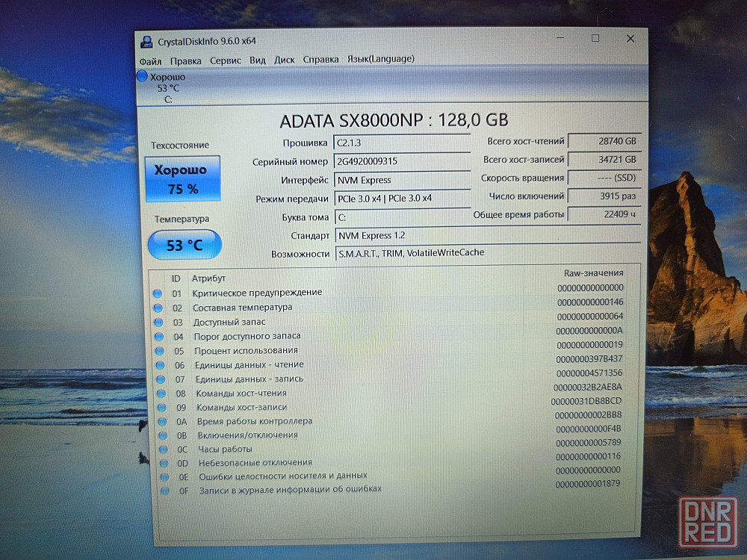Open the Справка menu
Screen dimensions: 747x560
320,60
